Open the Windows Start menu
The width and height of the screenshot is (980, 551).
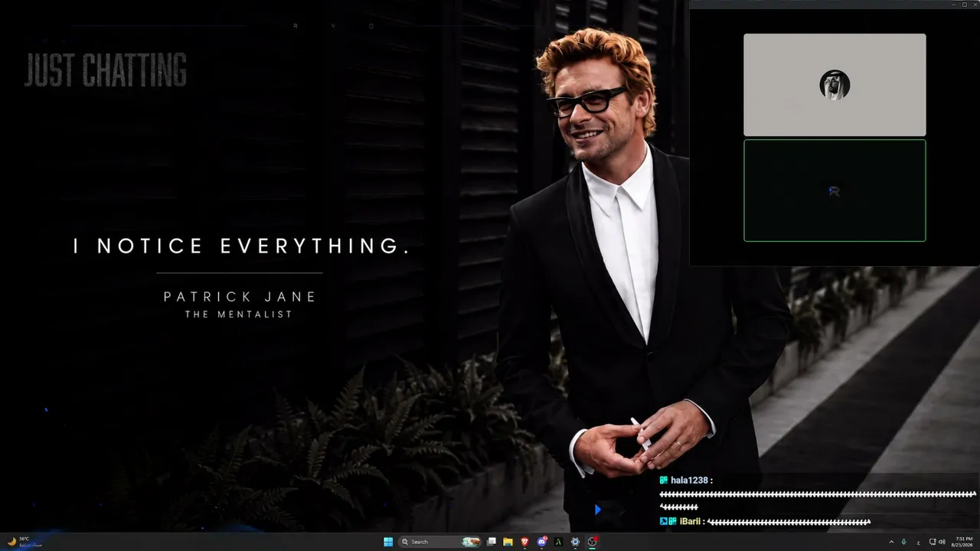pos(388,542)
